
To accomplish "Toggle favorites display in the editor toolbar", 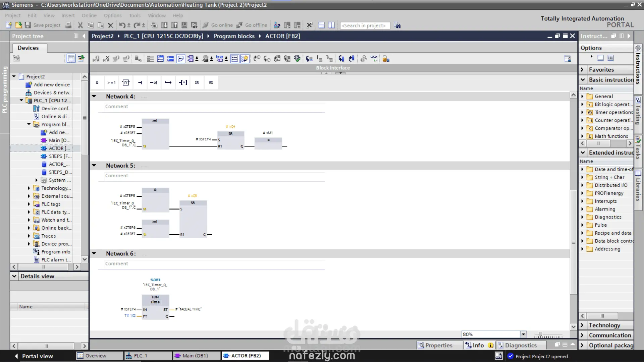I will tap(245, 59).
